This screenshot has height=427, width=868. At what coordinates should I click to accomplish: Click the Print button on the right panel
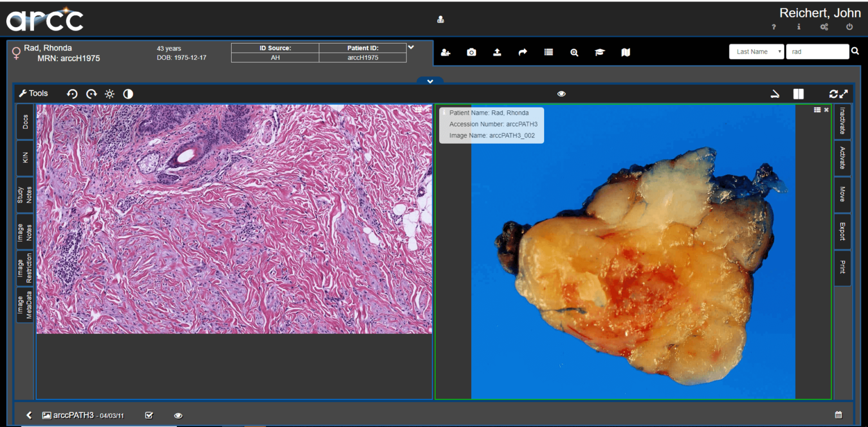841,268
